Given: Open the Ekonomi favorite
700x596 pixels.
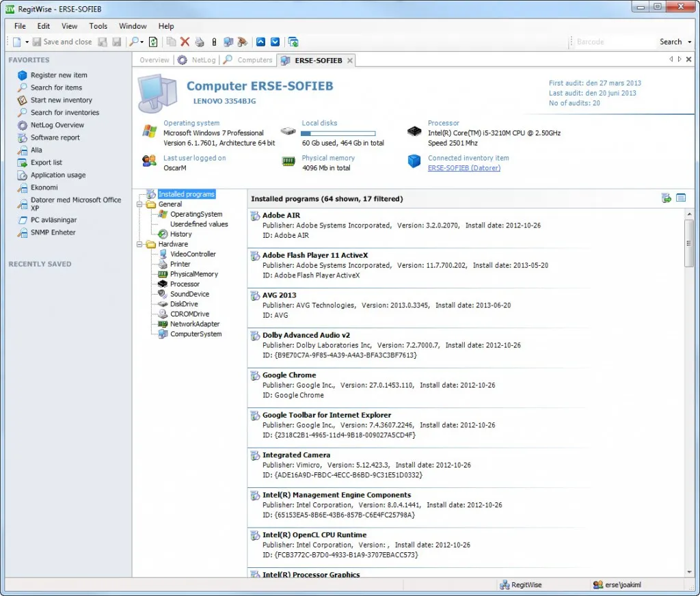Looking at the screenshot, I should pyautogui.click(x=44, y=187).
